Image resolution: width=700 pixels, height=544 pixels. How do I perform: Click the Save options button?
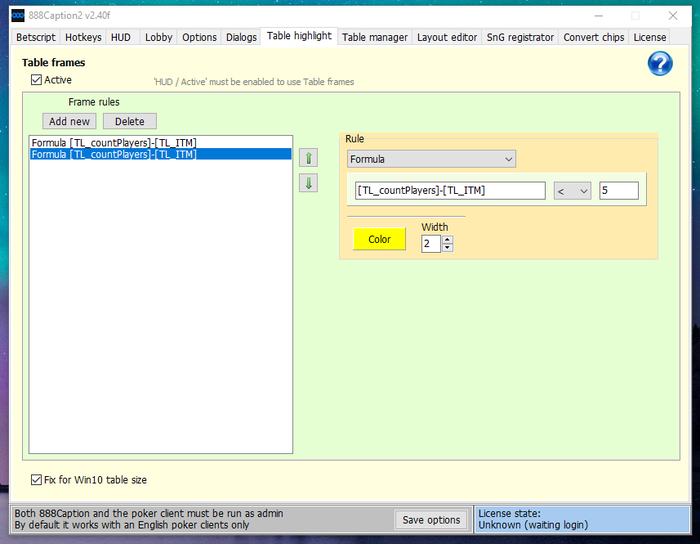pos(431,520)
